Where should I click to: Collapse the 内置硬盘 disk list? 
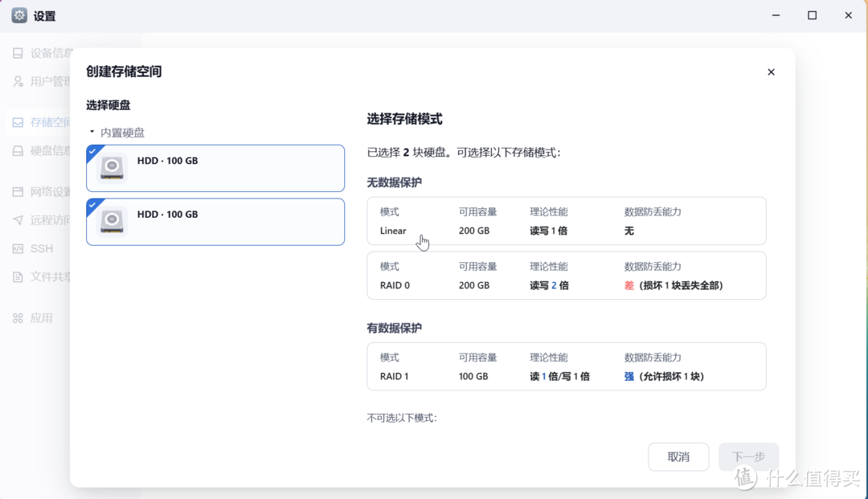coord(93,133)
